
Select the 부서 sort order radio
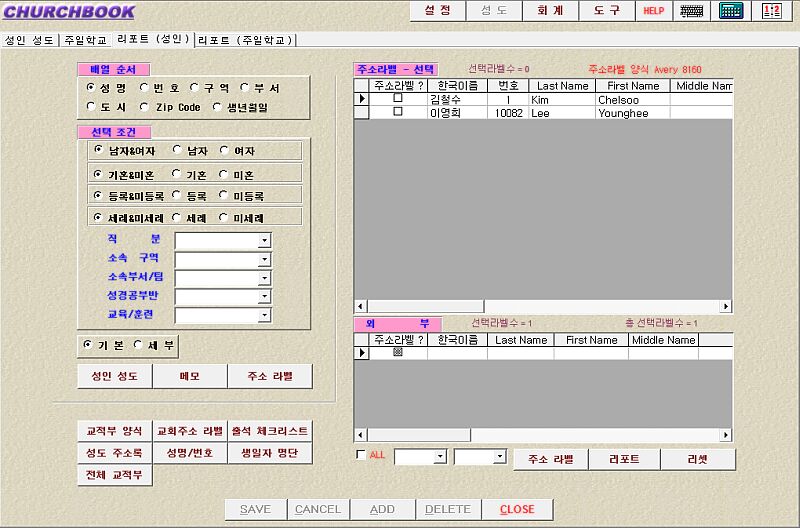tap(244, 88)
